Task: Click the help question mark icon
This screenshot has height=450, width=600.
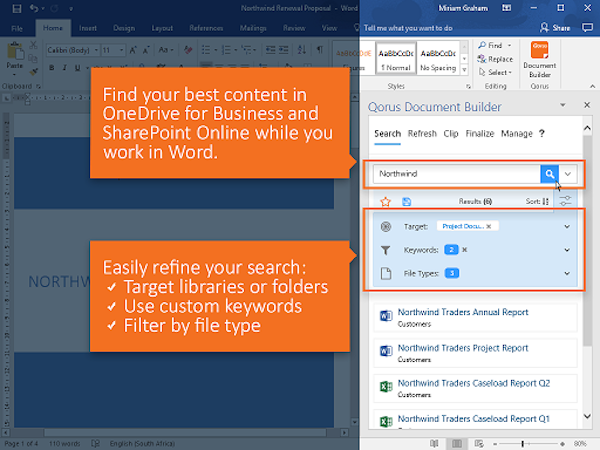Action: point(542,133)
